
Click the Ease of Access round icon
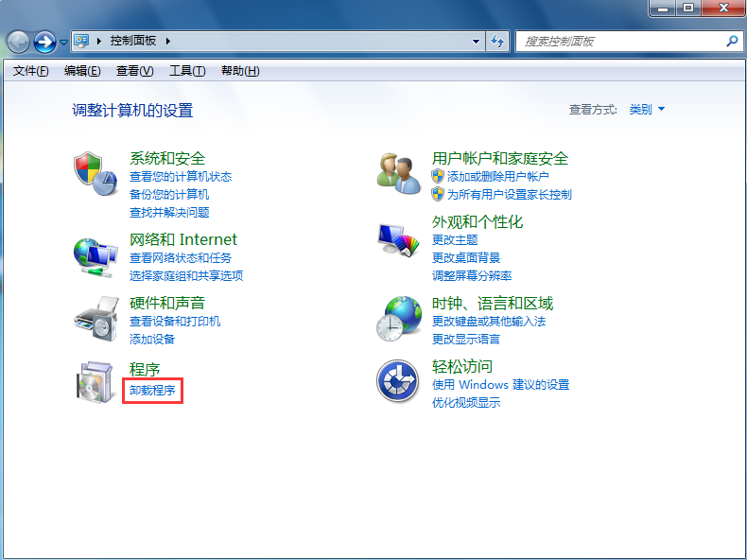(398, 381)
